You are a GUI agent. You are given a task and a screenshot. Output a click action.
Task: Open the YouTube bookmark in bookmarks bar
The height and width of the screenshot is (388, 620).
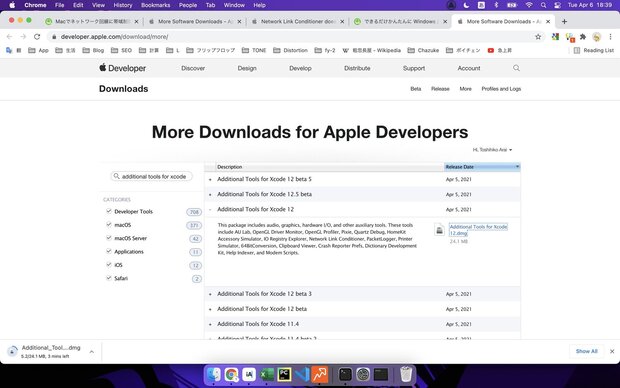(499, 50)
